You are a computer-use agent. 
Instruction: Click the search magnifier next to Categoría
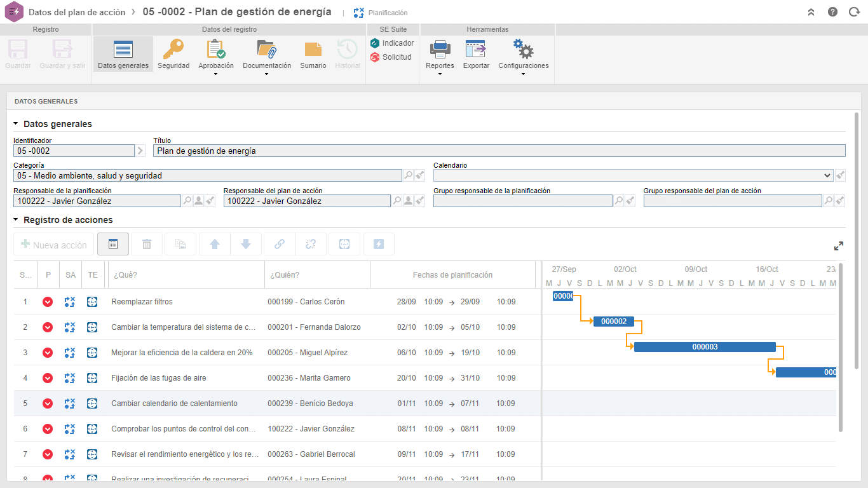[409, 175]
